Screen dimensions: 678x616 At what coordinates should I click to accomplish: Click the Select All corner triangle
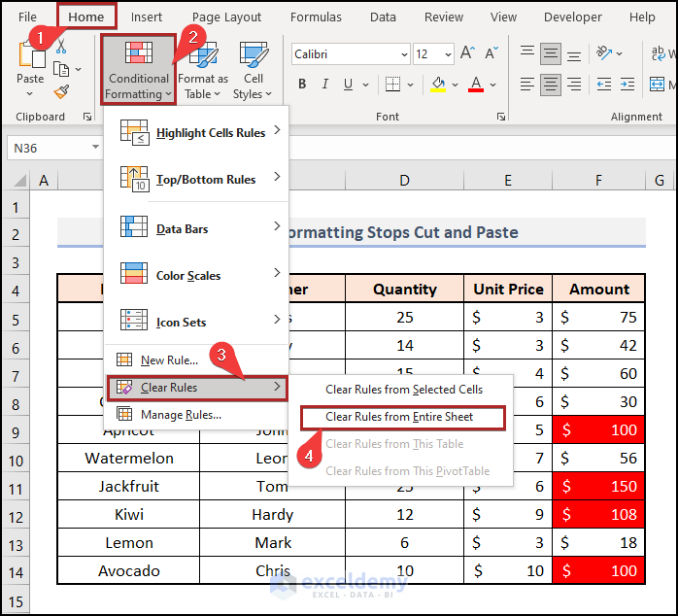click(19, 180)
